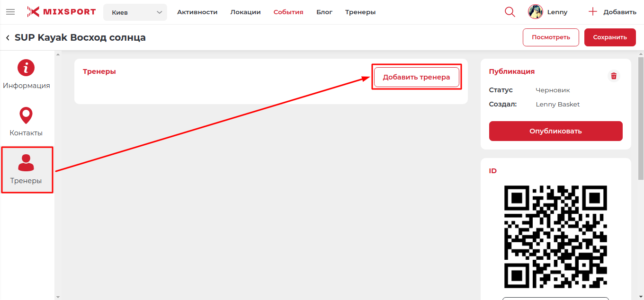Open Lenny's profile avatar
This screenshot has width=644, height=300.
(x=536, y=12)
